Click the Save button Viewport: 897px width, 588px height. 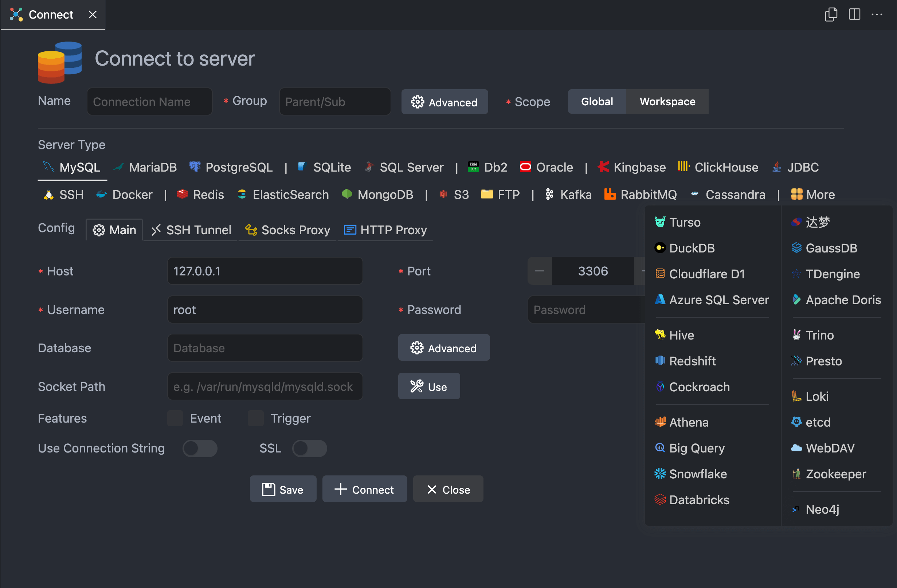pyautogui.click(x=283, y=490)
